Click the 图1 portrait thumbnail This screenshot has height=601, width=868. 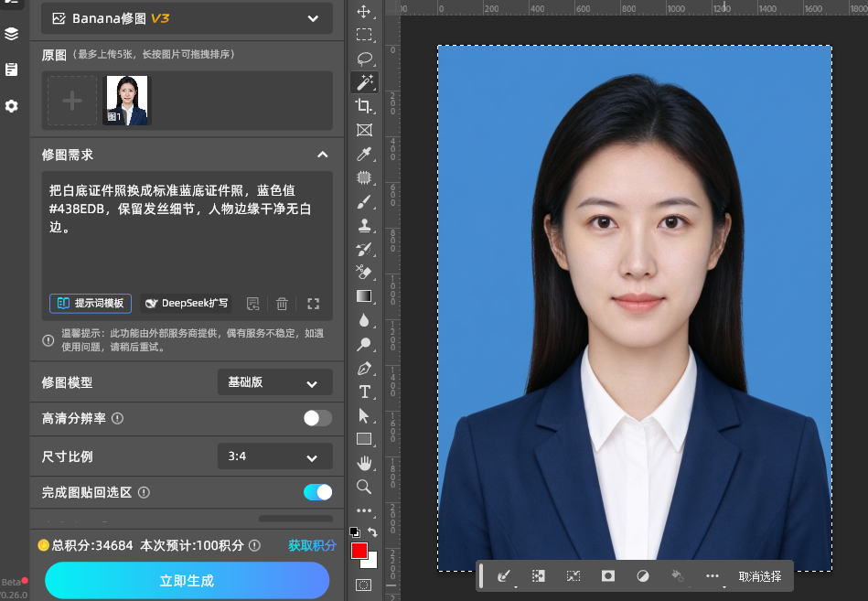tap(127, 101)
